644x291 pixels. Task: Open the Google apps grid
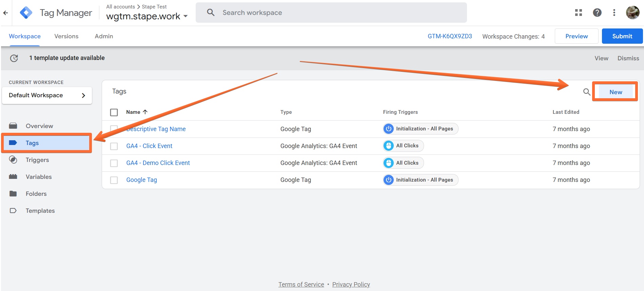(x=579, y=13)
